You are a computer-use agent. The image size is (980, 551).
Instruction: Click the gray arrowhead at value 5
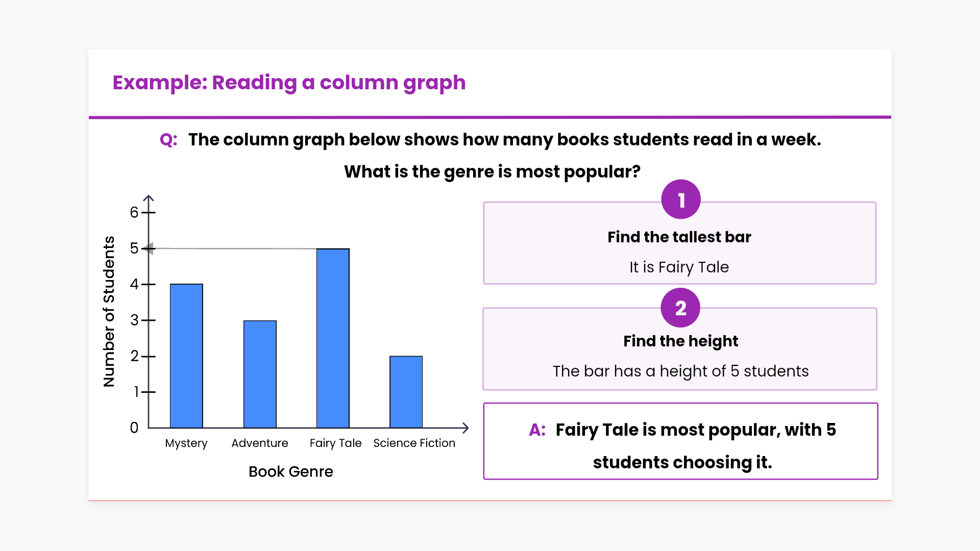[148, 248]
